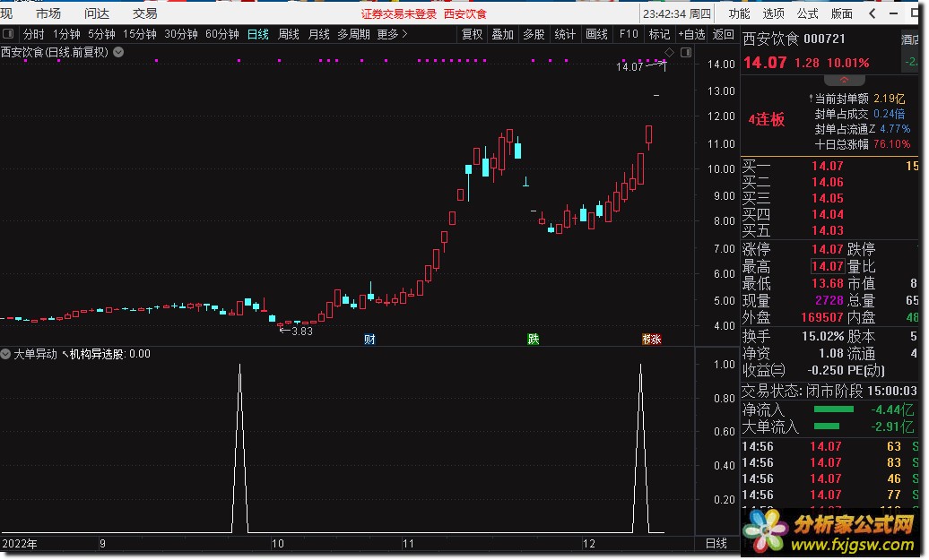Click the 十日总涨幅 76.10% value

tap(891, 144)
